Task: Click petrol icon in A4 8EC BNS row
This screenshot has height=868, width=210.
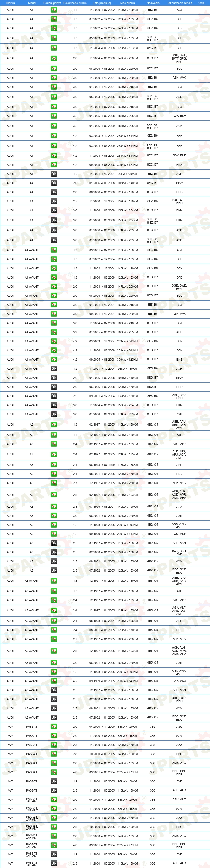Action: (x=54, y=165)
